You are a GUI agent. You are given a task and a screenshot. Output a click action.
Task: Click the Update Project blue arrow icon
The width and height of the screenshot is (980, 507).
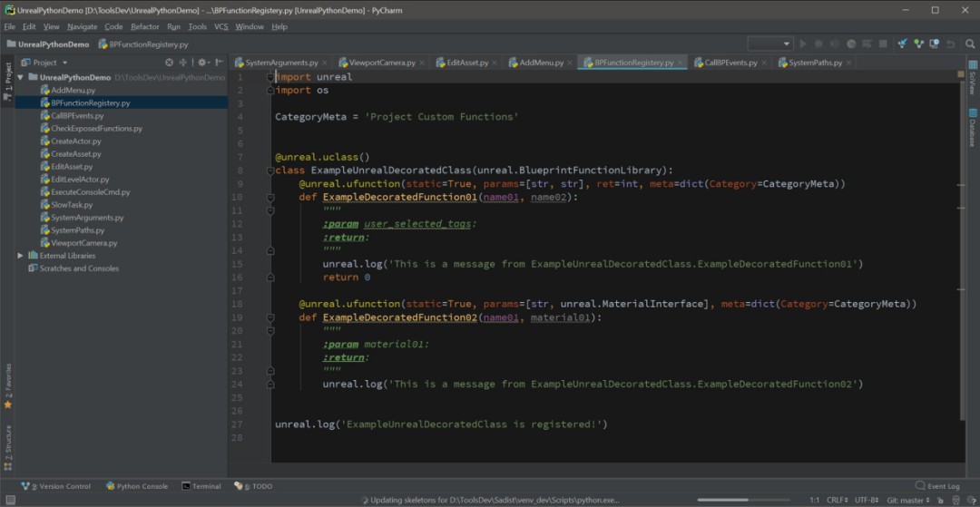click(x=903, y=44)
